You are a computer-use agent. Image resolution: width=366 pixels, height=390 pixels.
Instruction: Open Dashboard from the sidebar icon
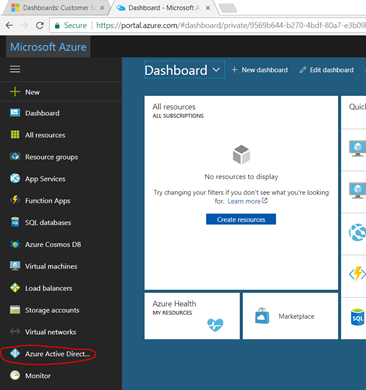[15, 113]
